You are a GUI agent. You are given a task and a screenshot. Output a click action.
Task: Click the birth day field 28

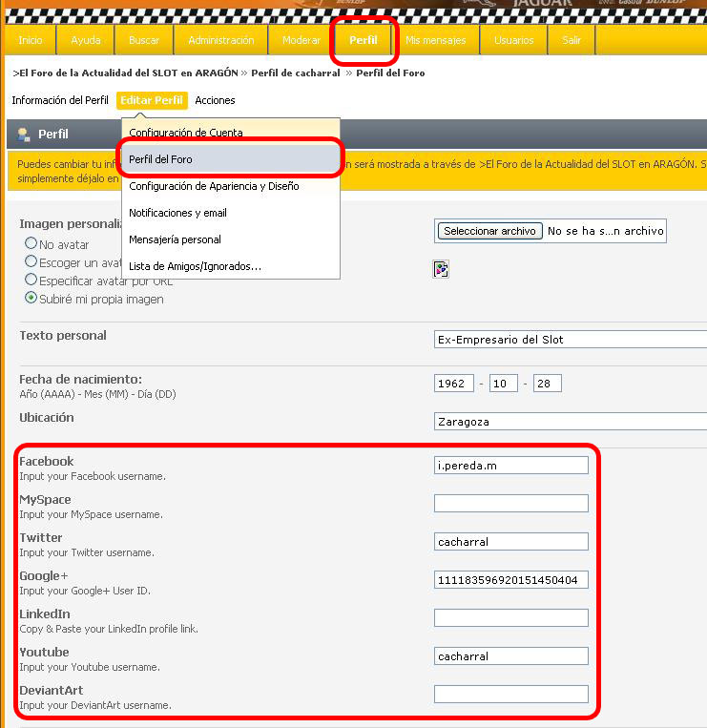click(548, 384)
